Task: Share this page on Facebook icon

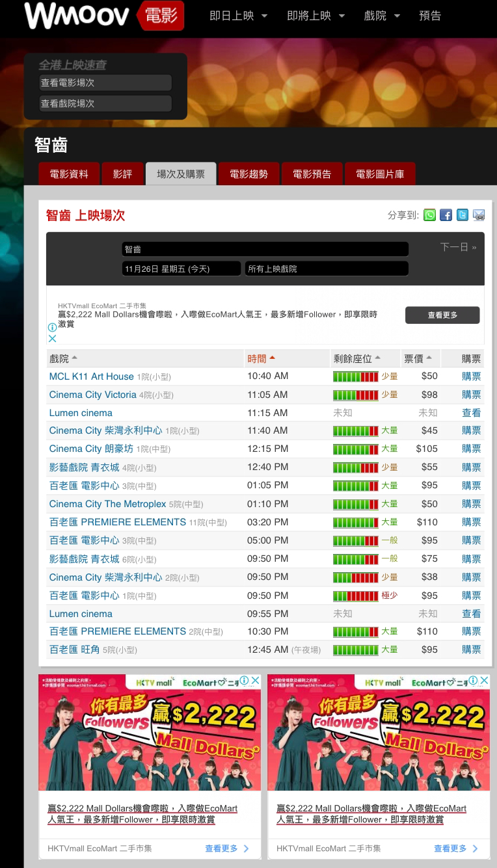Action: tap(446, 215)
